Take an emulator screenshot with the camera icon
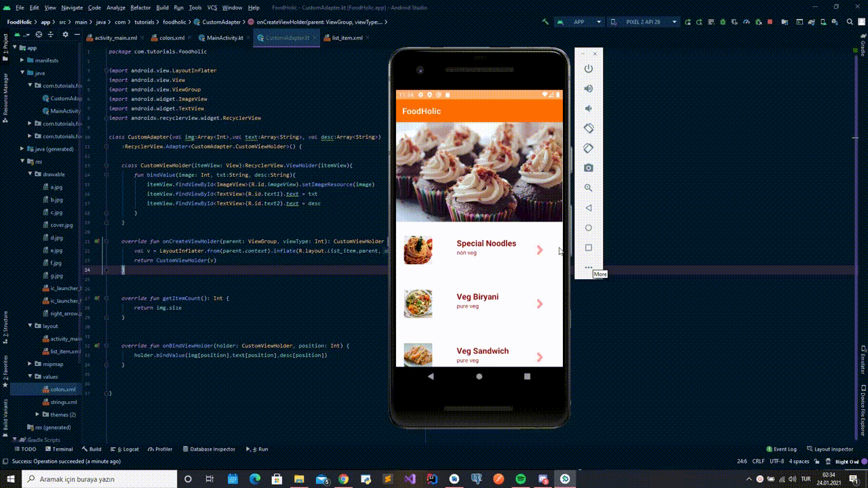Viewport: 868px width, 488px height. point(589,168)
